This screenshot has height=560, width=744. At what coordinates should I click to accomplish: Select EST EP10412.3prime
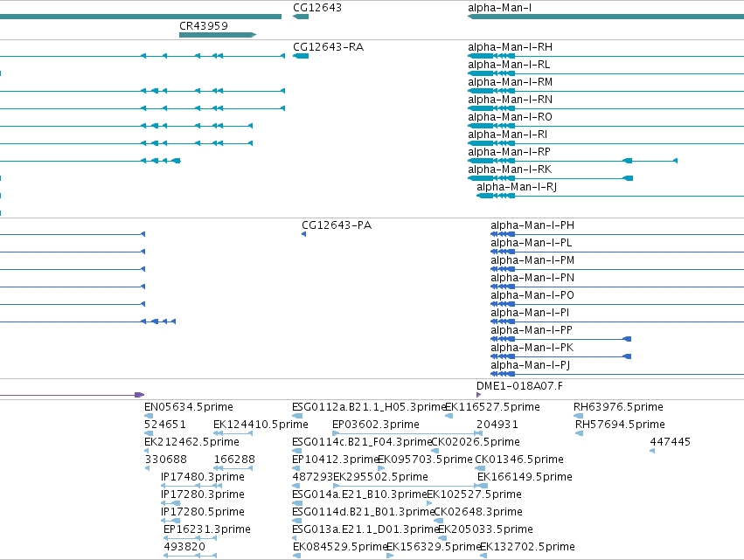coord(335,460)
